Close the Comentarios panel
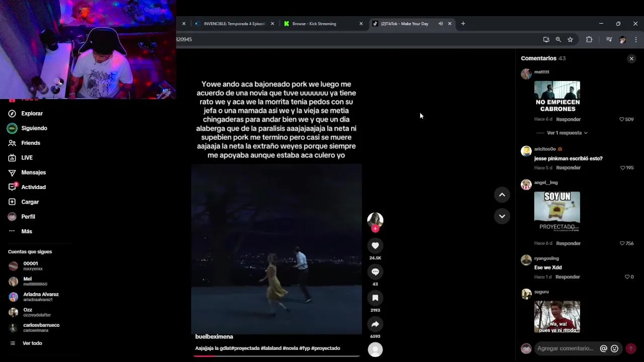 pos(631,59)
